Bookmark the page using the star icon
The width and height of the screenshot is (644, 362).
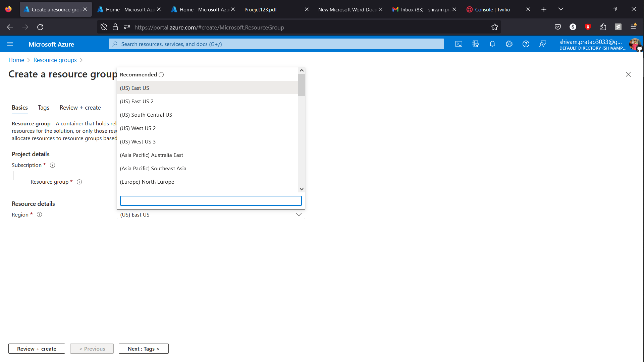pos(495,27)
